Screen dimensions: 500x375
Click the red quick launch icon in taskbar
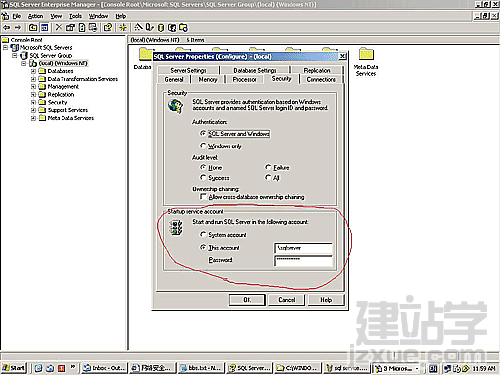[61, 368]
